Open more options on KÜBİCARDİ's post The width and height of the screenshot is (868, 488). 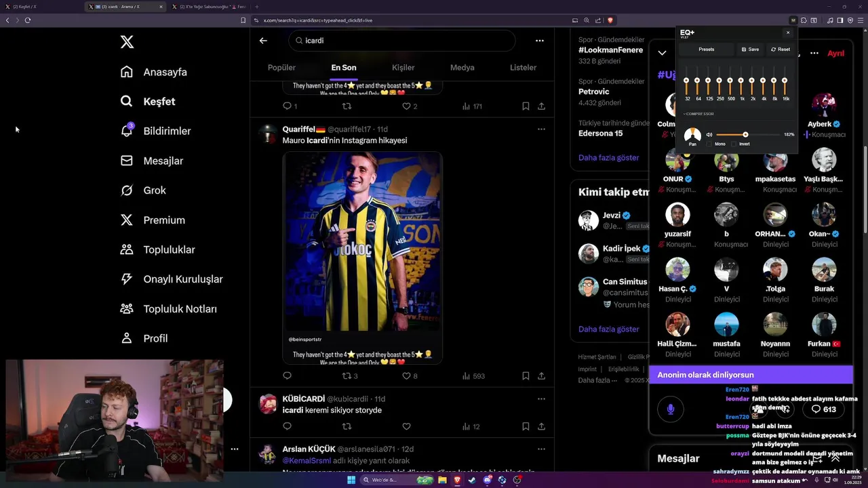pos(541,399)
